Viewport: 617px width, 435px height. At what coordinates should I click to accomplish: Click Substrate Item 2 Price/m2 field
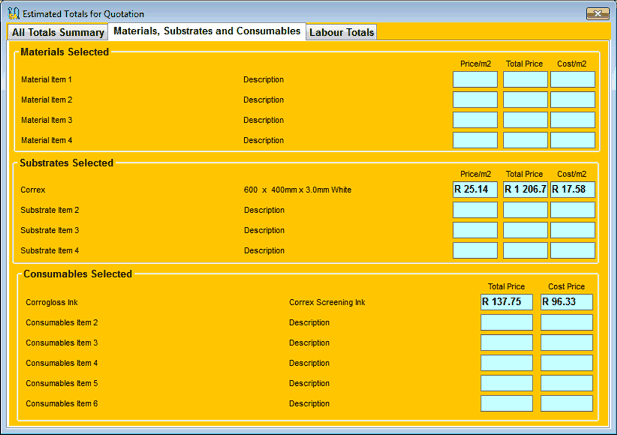475,210
